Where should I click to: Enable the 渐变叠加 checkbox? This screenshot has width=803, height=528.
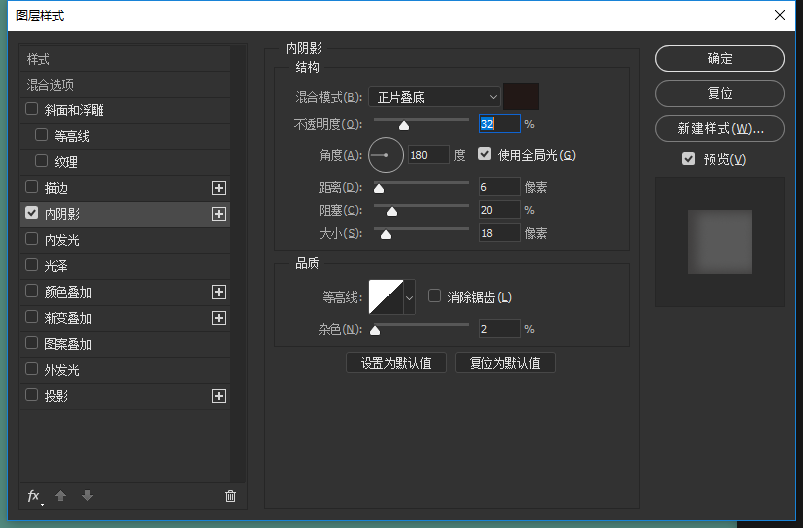[31, 317]
